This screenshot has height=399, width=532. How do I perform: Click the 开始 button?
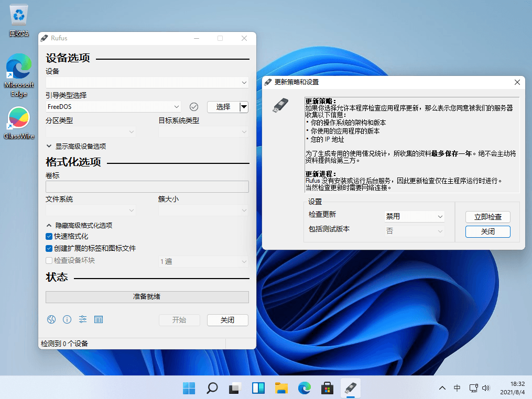[179, 320]
